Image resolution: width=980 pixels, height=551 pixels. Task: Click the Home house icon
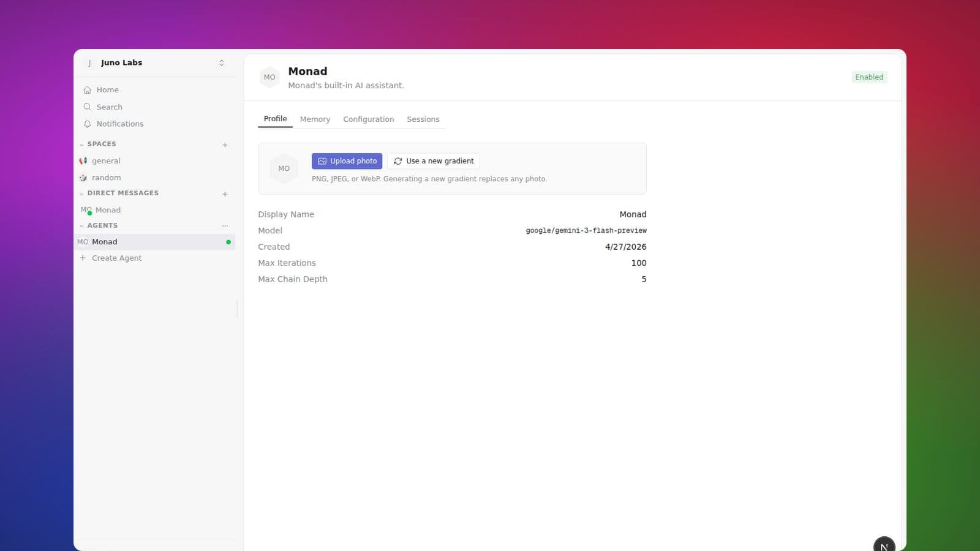(87, 90)
